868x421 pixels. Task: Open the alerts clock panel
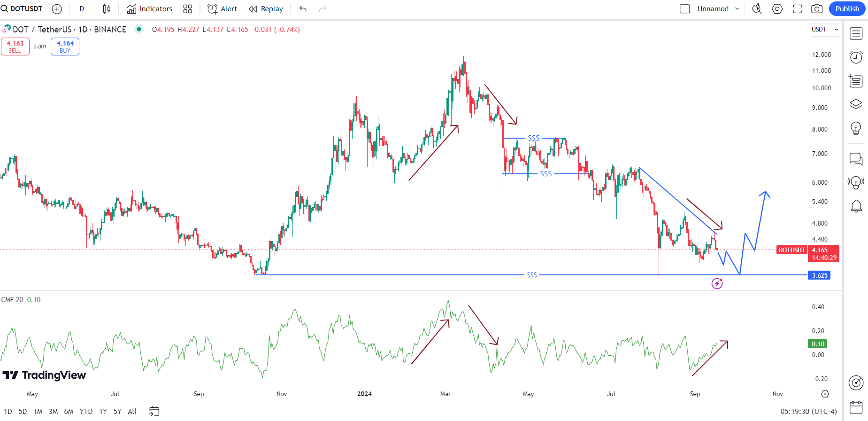tap(856, 57)
